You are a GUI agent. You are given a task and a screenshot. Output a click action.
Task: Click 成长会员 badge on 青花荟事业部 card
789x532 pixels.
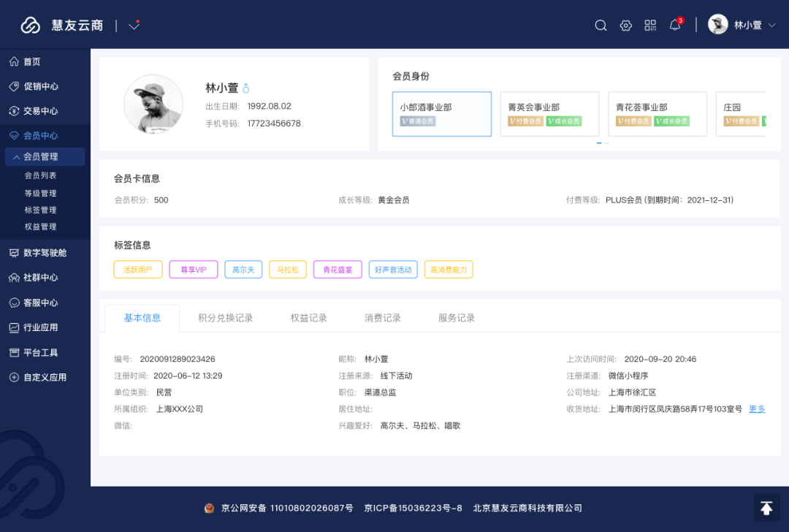coord(672,121)
